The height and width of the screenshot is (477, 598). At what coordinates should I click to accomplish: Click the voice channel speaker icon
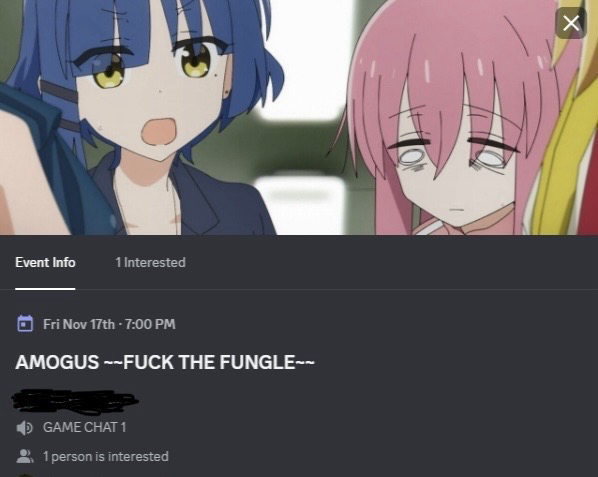[25, 428]
